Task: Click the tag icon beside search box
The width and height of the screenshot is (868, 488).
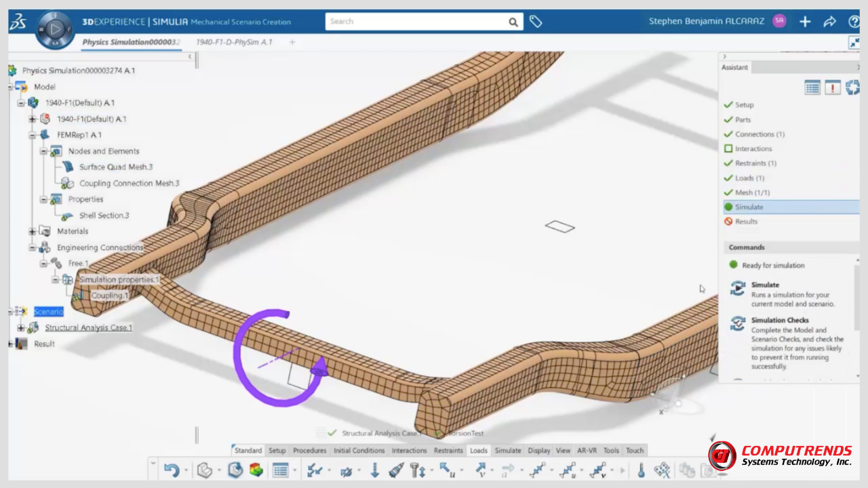Action: pos(536,22)
